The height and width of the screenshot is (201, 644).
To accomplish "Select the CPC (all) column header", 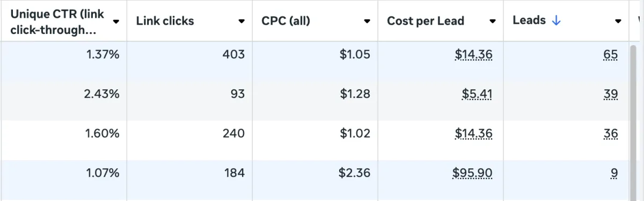I will pos(315,21).
